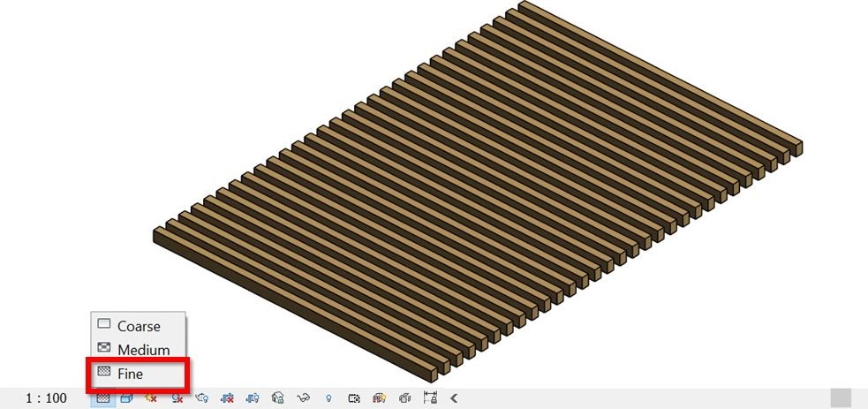Toggle Show Crop Region icon
The image size is (868, 409).
253,398
